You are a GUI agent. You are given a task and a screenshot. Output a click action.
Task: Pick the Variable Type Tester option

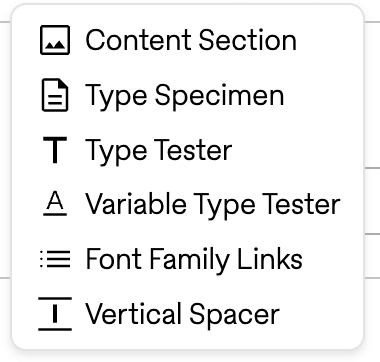click(188, 204)
